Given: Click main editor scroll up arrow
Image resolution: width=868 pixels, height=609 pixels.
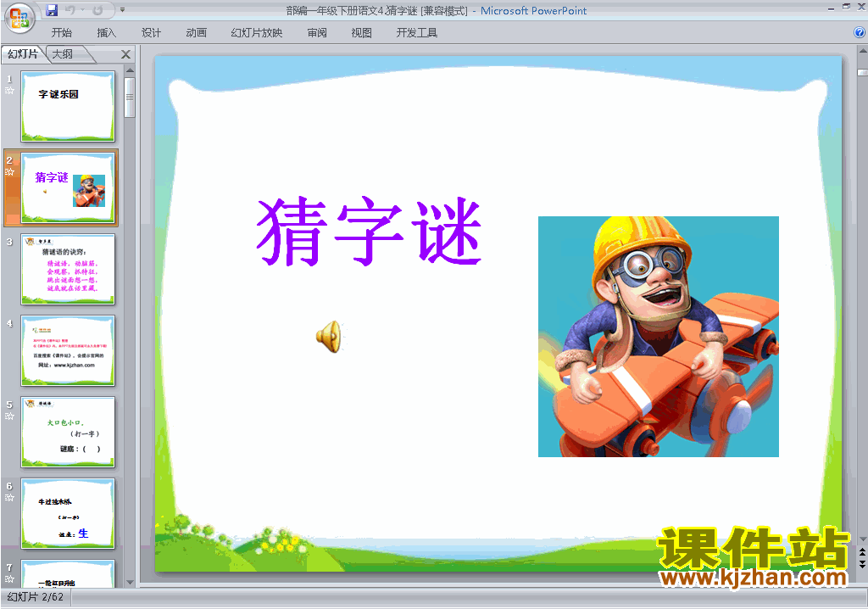Looking at the screenshot, I should coord(862,51).
